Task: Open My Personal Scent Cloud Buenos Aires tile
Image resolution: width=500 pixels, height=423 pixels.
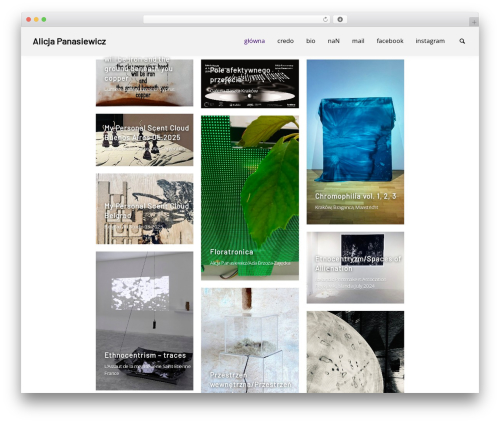Action: click(145, 140)
